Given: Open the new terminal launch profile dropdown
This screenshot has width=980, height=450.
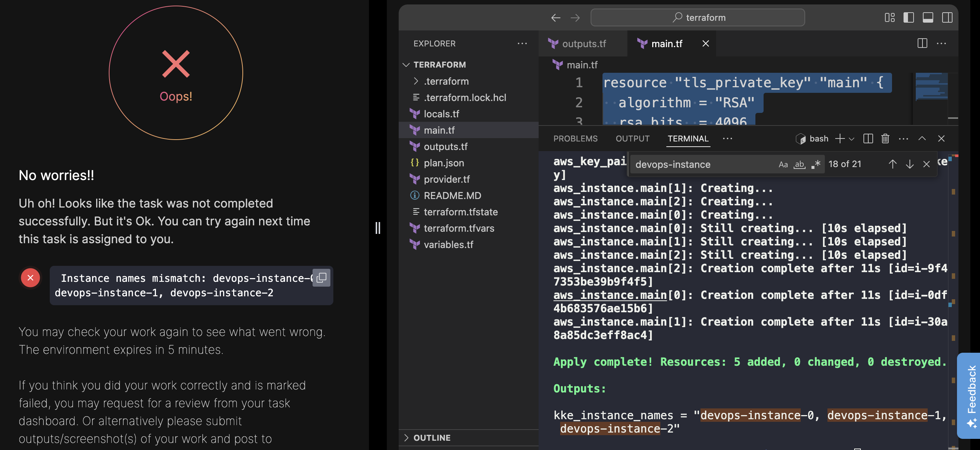Looking at the screenshot, I should click(852, 139).
